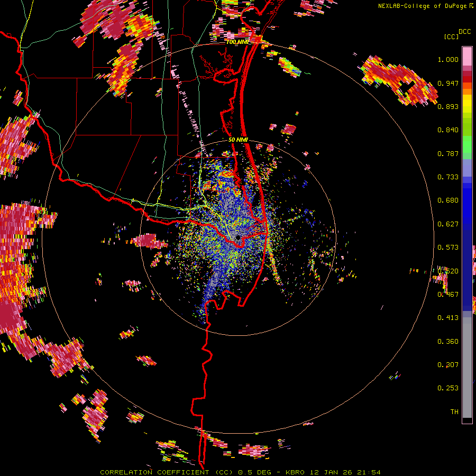Click the gray low-value segment of colorbar

coord(467,368)
